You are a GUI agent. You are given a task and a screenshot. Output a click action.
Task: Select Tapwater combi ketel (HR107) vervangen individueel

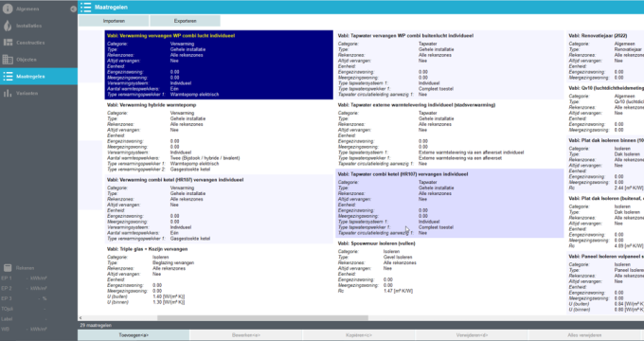[449, 204]
